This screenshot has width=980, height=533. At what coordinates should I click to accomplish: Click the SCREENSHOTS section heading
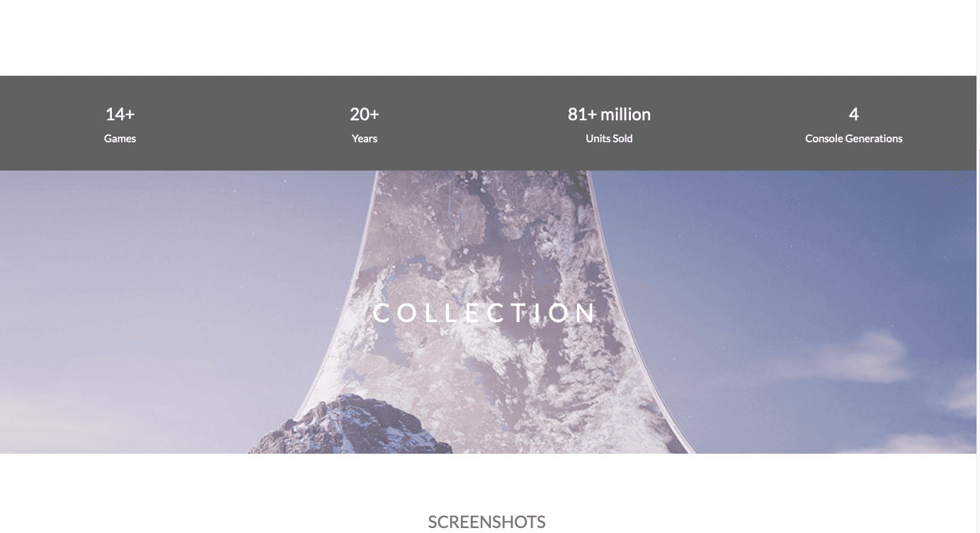click(486, 522)
